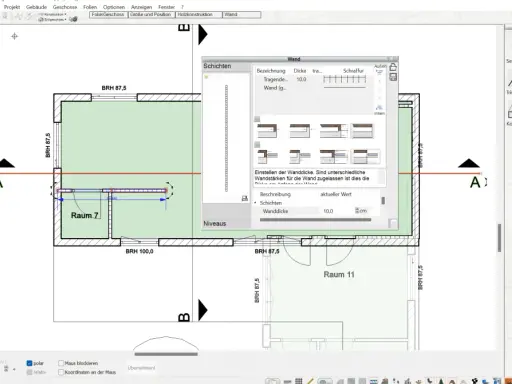Click the small icon below layer list on right

[x=379, y=107]
